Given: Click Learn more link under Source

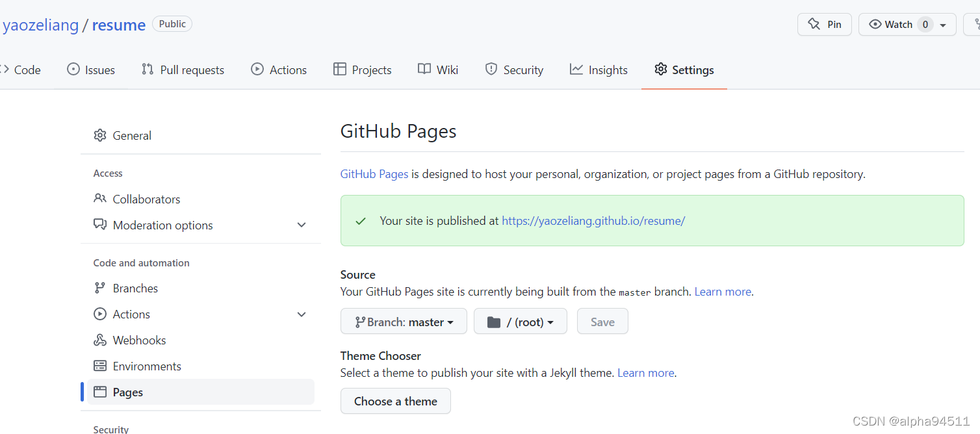Looking at the screenshot, I should pyautogui.click(x=723, y=291).
